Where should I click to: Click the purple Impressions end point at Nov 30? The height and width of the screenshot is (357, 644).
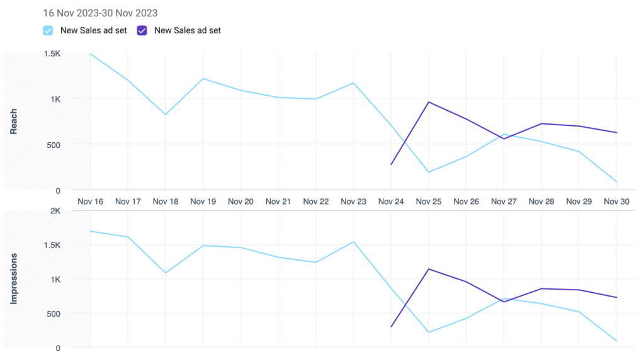[x=616, y=297]
